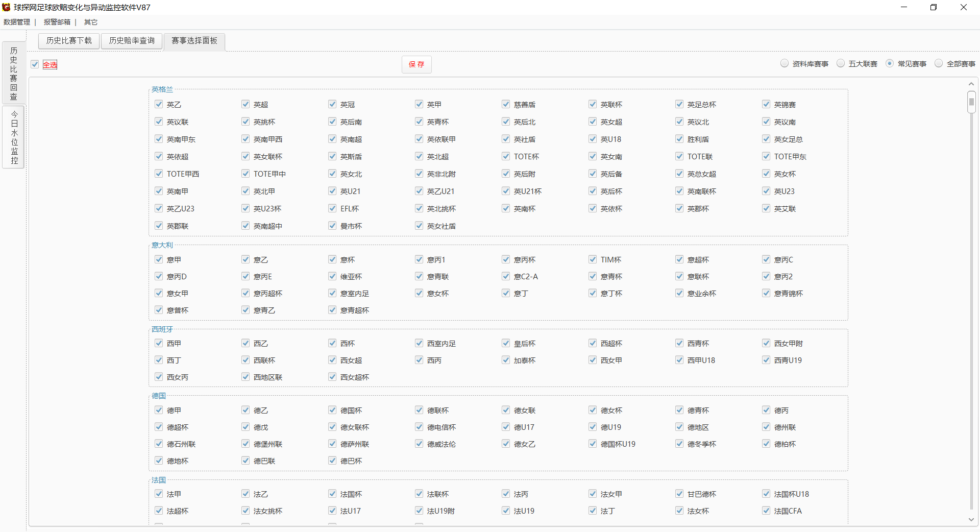Toggle the 英女社盾 checkbox

[x=419, y=226]
